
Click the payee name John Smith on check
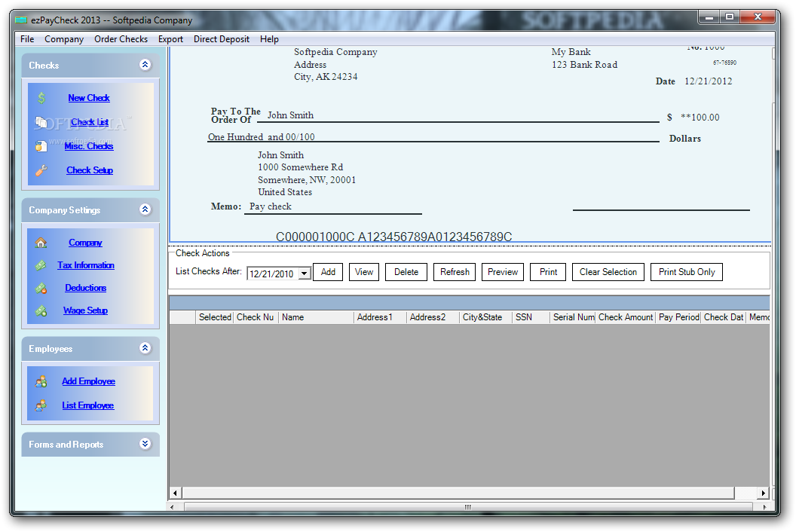290,115
